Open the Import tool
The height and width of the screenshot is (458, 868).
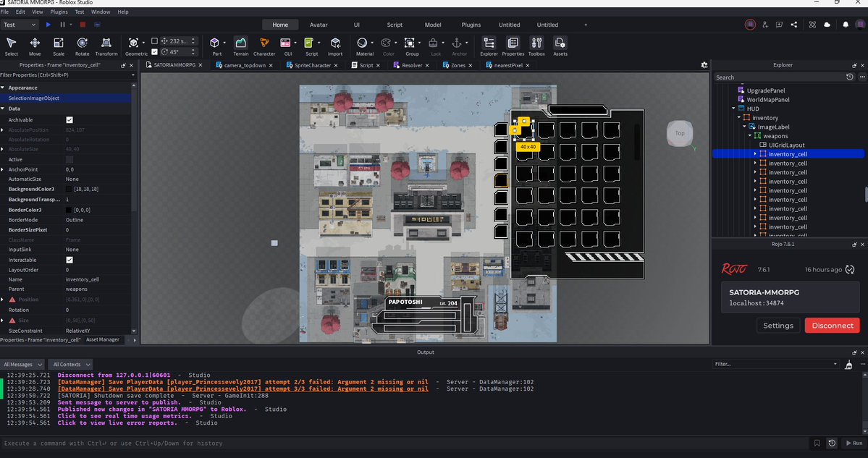(x=335, y=46)
